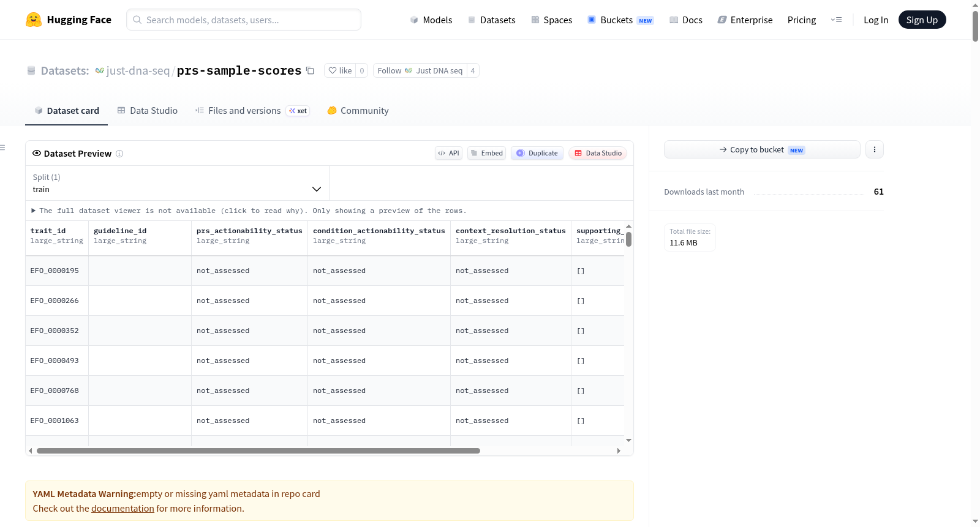The height and width of the screenshot is (527, 980).
Task: Go to Buckets in the top navigation
Action: [620, 20]
